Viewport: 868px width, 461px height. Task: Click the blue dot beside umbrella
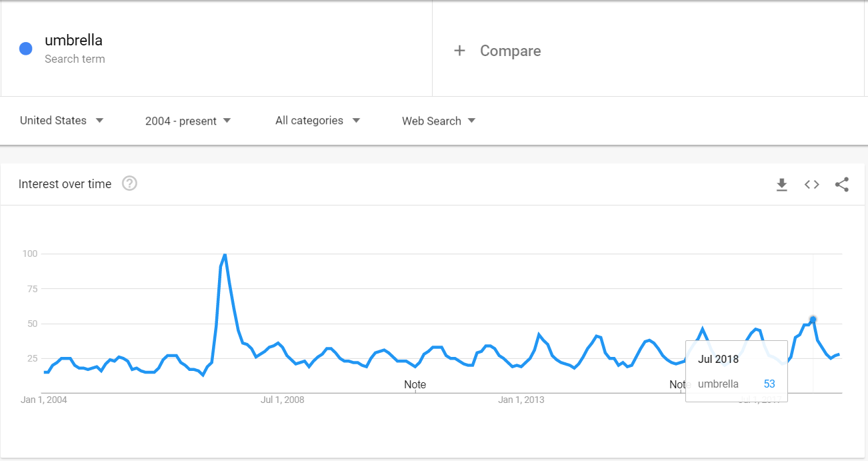click(26, 49)
